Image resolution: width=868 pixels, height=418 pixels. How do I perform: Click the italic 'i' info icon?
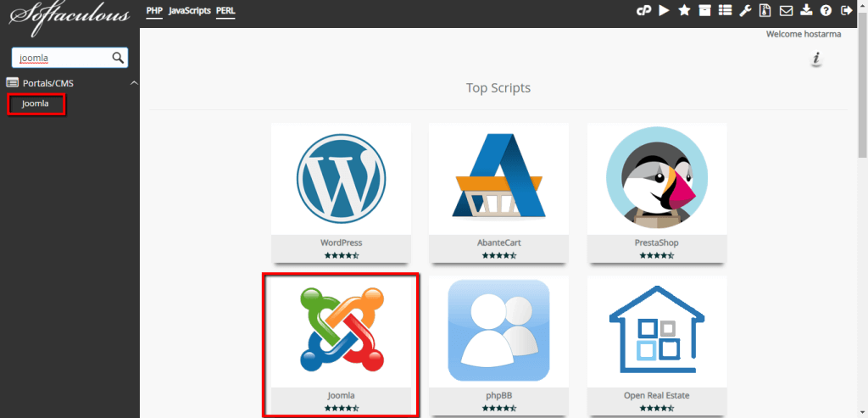tap(816, 59)
